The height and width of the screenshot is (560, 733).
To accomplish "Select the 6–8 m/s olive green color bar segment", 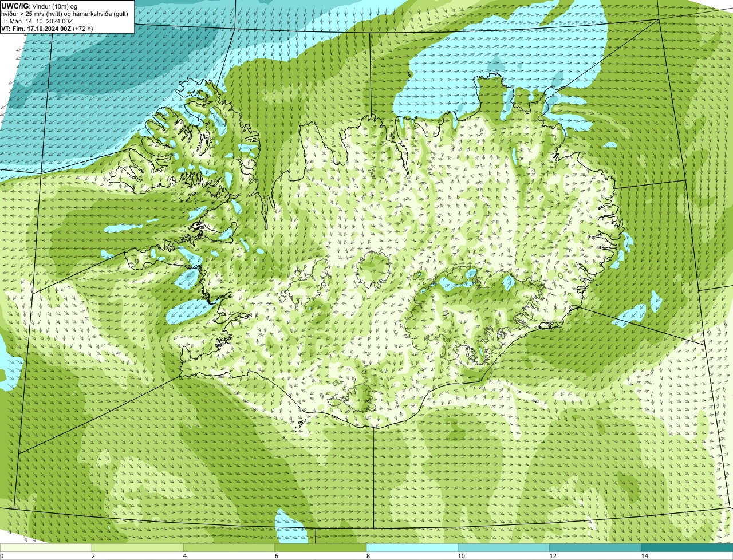I will (321, 547).
